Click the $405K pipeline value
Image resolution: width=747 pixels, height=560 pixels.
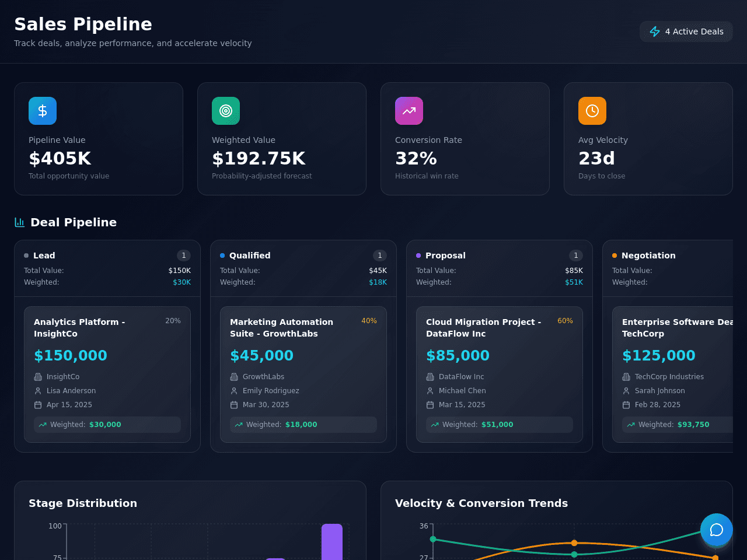coord(60,159)
